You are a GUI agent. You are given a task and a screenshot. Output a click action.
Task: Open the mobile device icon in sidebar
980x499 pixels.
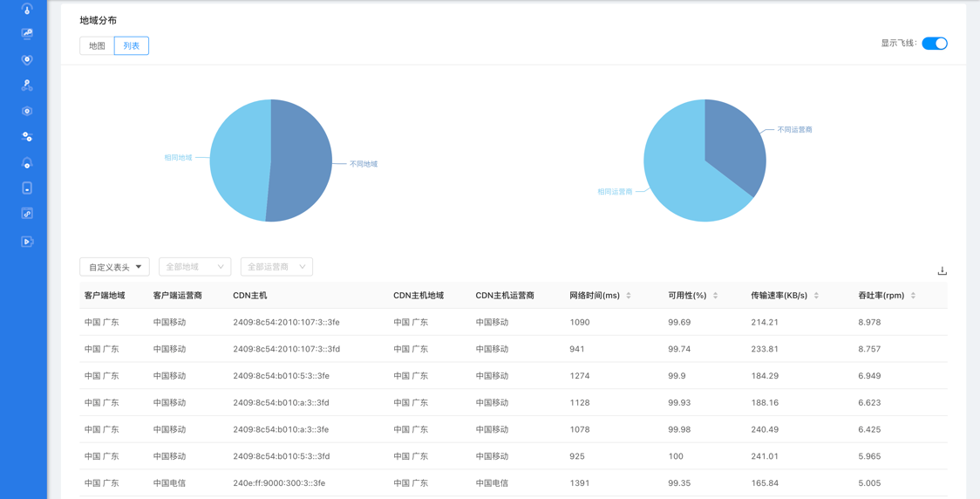(27, 188)
